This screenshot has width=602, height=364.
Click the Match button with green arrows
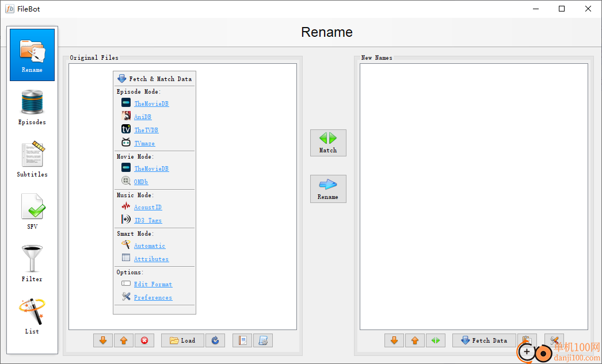click(x=328, y=143)
